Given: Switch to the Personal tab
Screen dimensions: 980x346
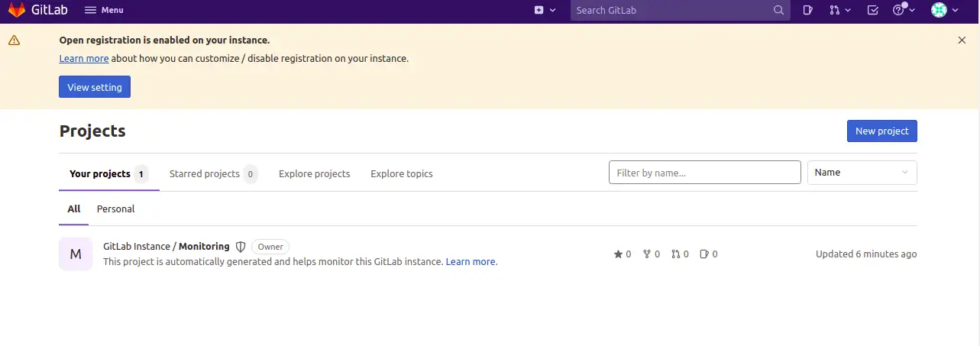Looking at the screenshot, I should coord(115,209).
